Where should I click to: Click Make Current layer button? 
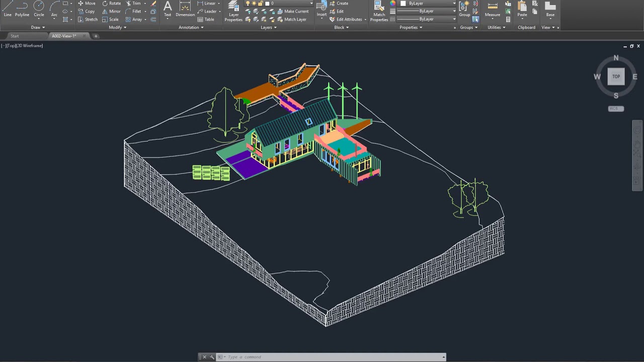(292, 11)
